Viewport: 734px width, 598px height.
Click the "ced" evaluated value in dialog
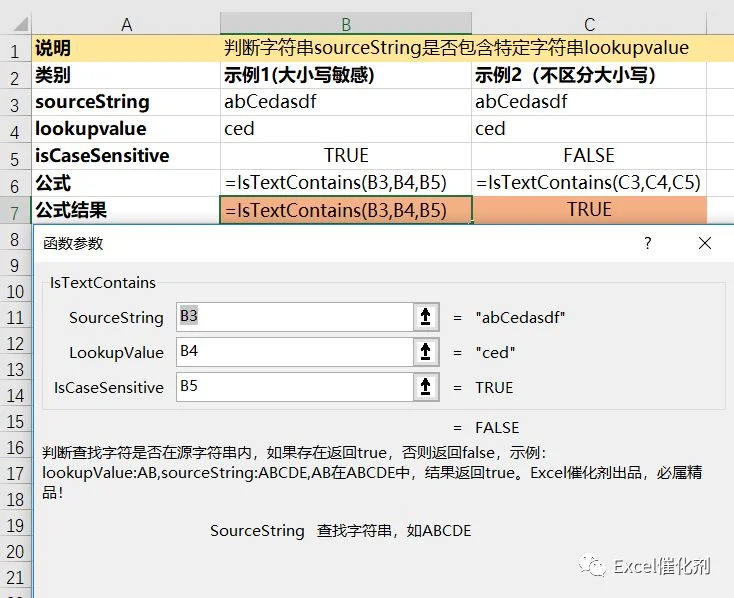(495, 352)
